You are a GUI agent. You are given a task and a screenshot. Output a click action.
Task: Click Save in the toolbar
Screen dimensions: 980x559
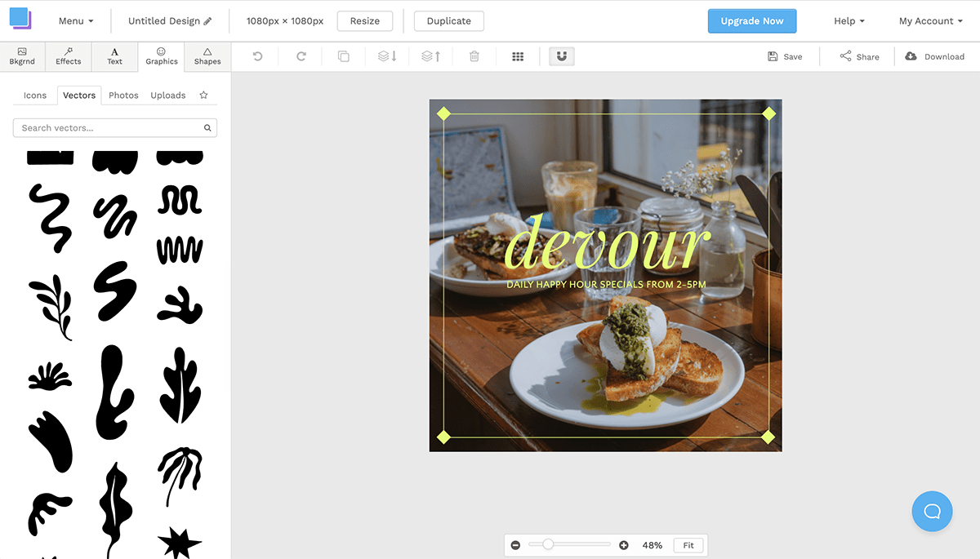pos(785,56)
